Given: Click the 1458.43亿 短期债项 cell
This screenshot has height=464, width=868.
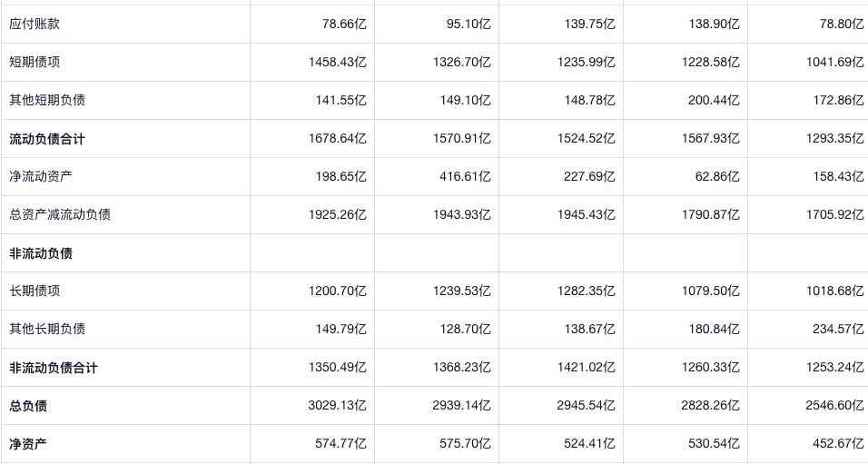Looking at the screenshot, I should (x=337, y=62).
